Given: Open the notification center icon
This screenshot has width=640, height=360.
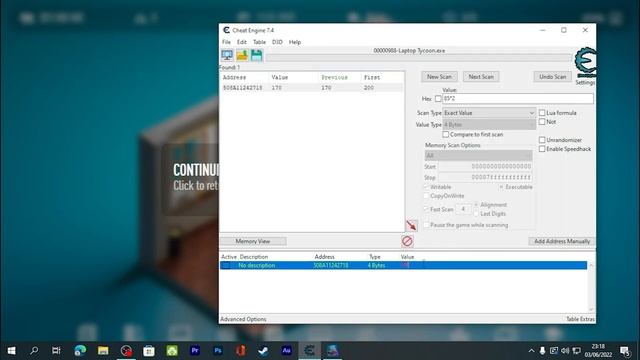Looking at the screenshot, I should click(x=625, y=351).
